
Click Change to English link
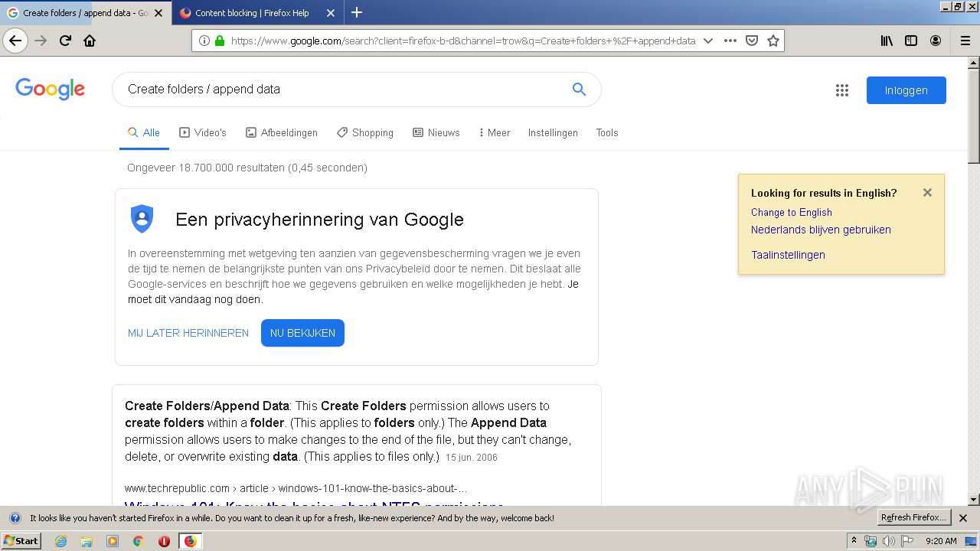point(791,212)
